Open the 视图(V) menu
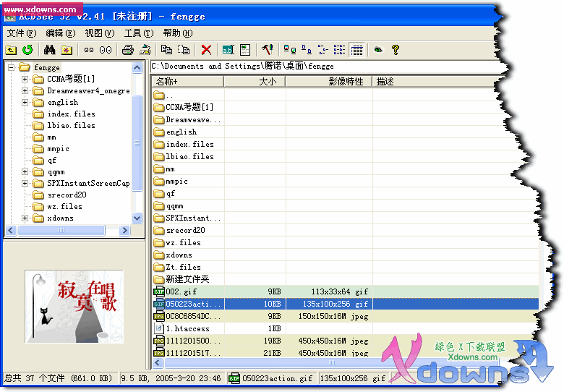564x392 pixels. [100, 33]
